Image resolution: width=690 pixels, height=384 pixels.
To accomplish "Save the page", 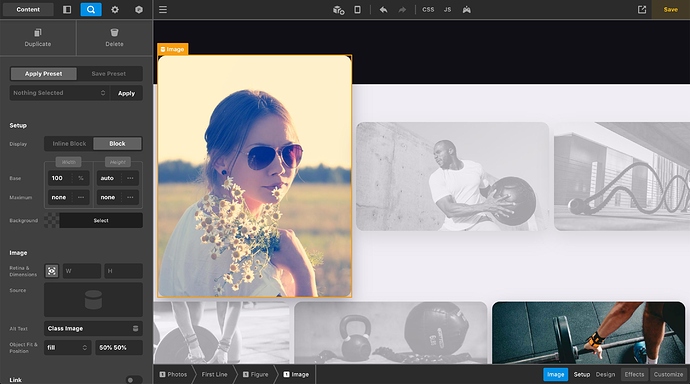I will tap(671, 9).
